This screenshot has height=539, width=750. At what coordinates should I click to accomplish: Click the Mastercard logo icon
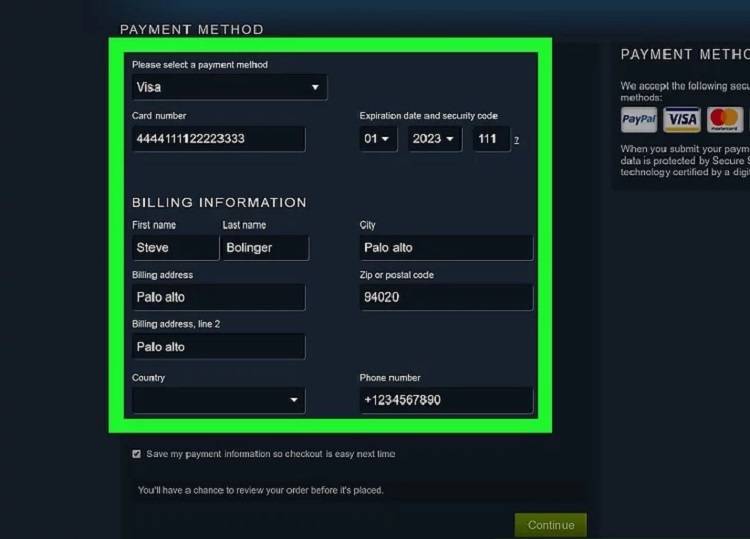pyautogui.click(x=725, y=120)
